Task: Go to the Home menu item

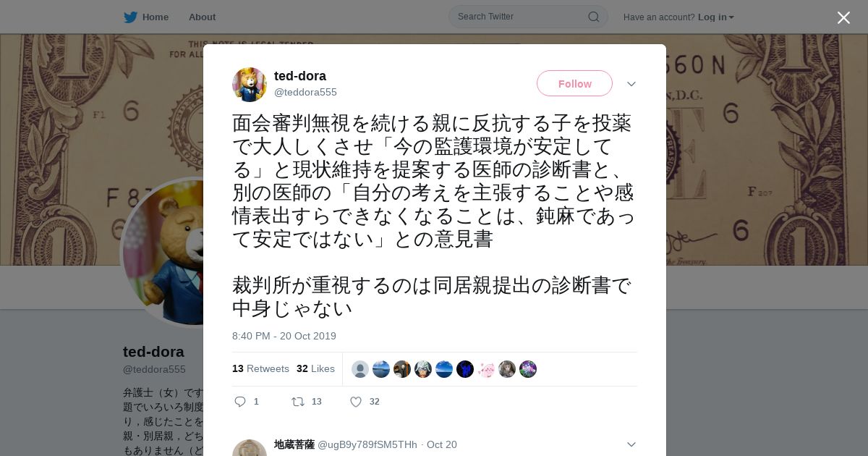Action: click(156, 17)
